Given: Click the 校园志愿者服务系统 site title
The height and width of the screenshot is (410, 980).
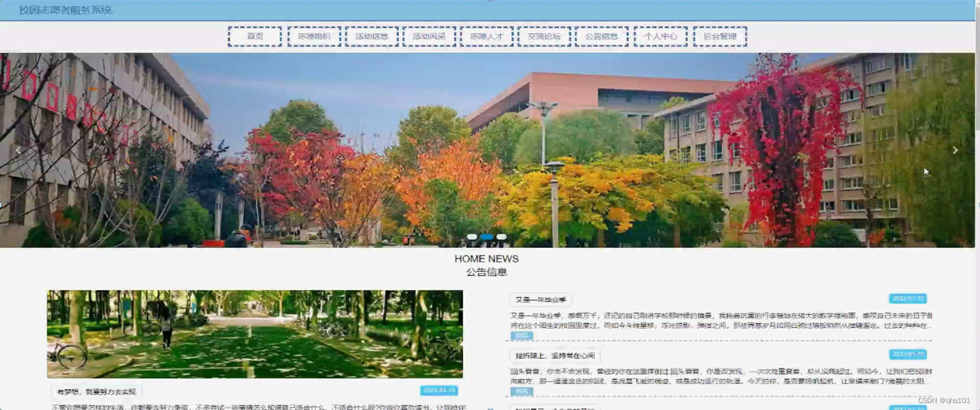Looking at the screenshot, I should click(66, 10).
